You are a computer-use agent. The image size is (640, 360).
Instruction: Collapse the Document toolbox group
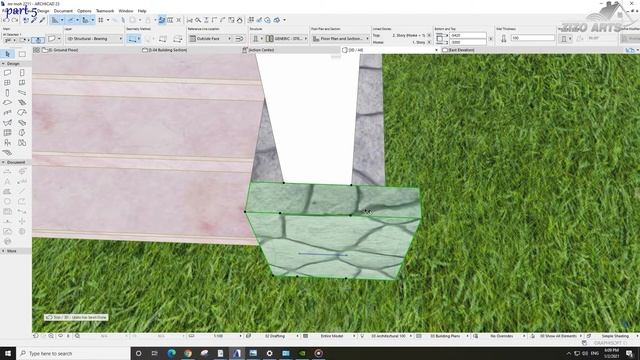(3, 162)
